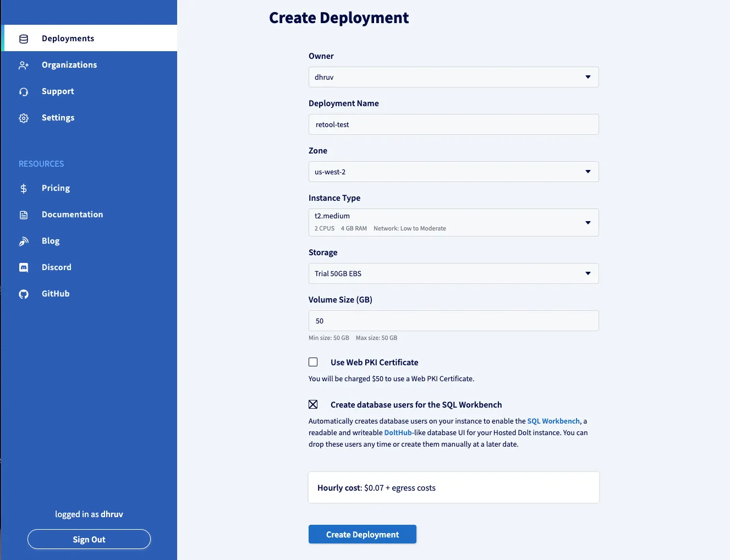
Task: Switch to the Organizations section
Action: 69,65
